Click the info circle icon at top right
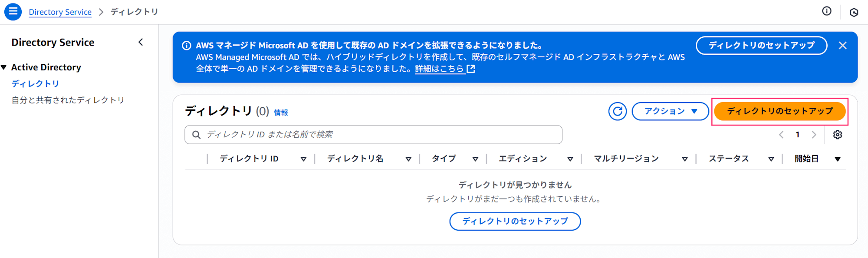The height and width of the screenshot is (258, 868). point(827,11)
